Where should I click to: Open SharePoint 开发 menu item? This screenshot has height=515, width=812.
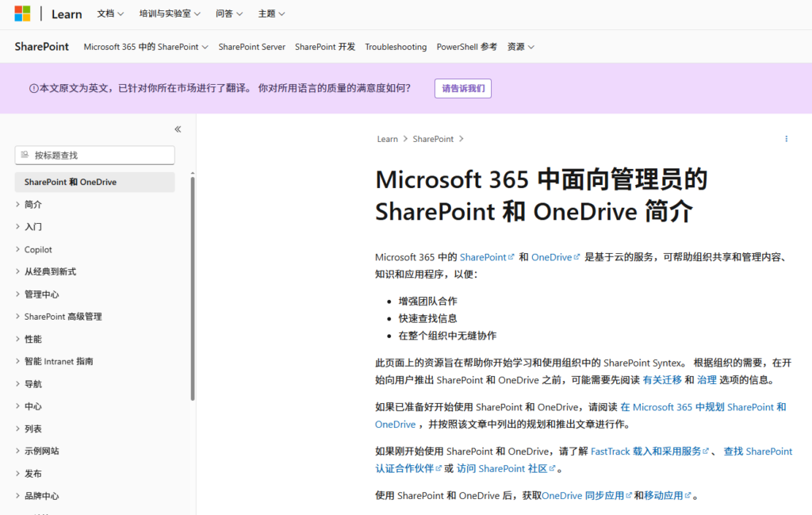click(x=325, y=47)
